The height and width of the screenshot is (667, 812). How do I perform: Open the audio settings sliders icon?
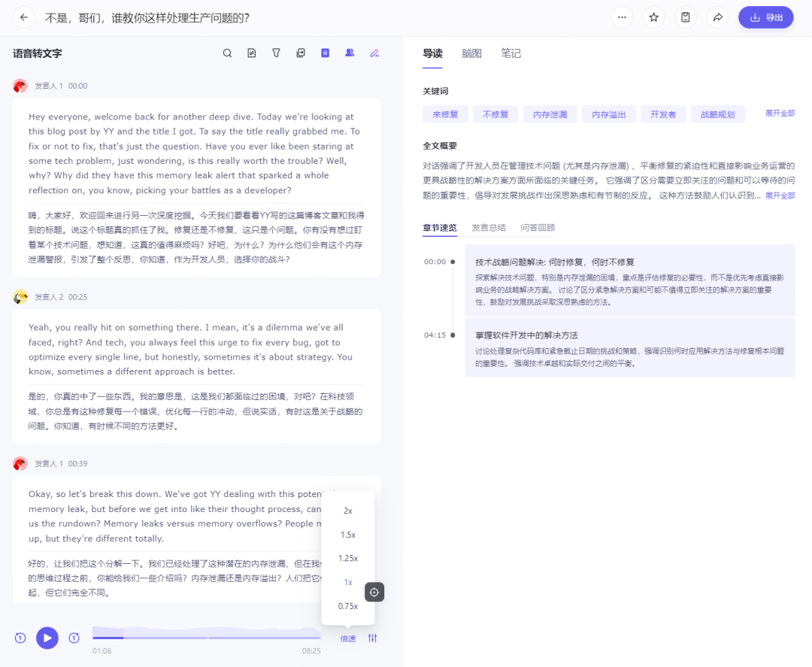[x=372, y=638]
